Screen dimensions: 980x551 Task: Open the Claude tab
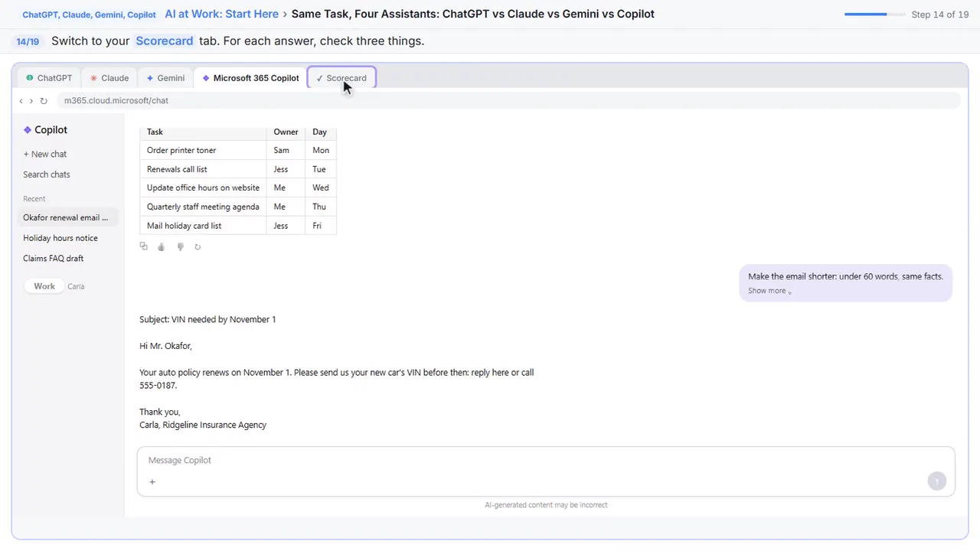109,78
